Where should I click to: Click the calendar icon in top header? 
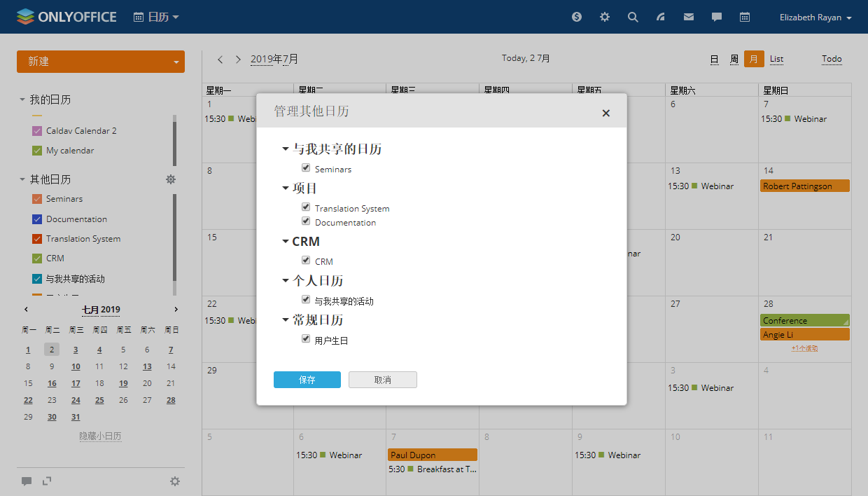pyautogui.click(x=745, y=17)
